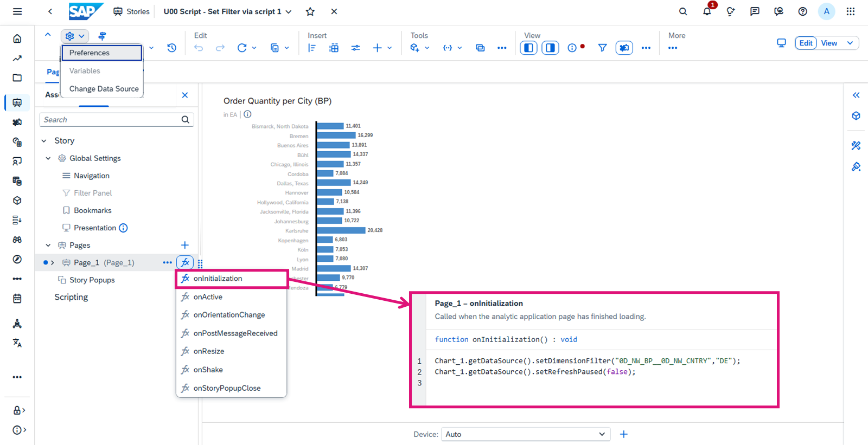Switch to Edit mode
This screenshot has height=445, width=868.
point(806,43)
